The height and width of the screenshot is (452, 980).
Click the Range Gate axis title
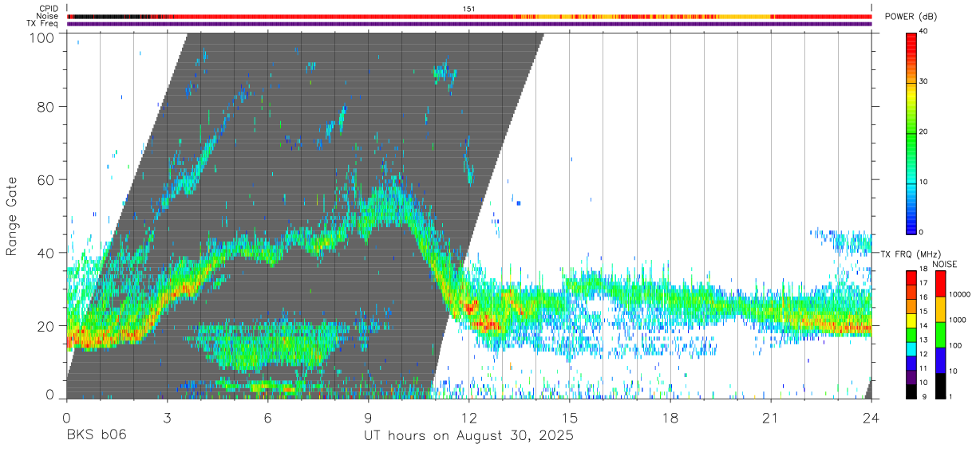[12, 216]
